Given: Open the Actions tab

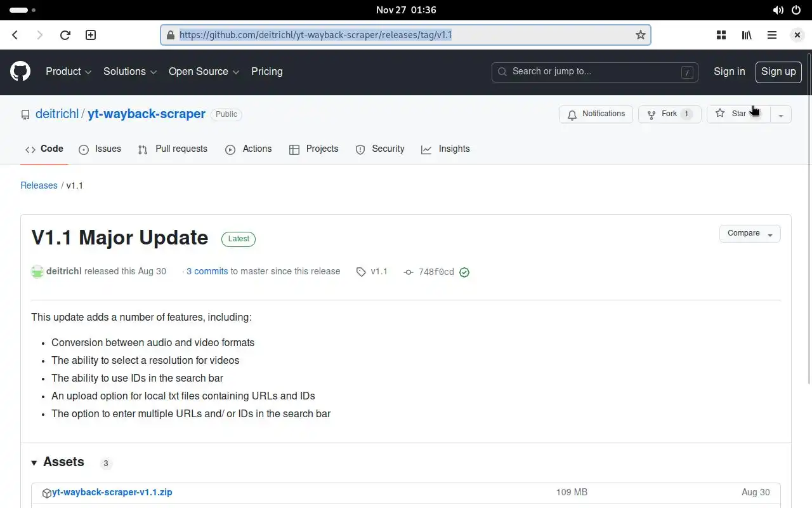Looking at the screenshot, I should tap(248, 149).
